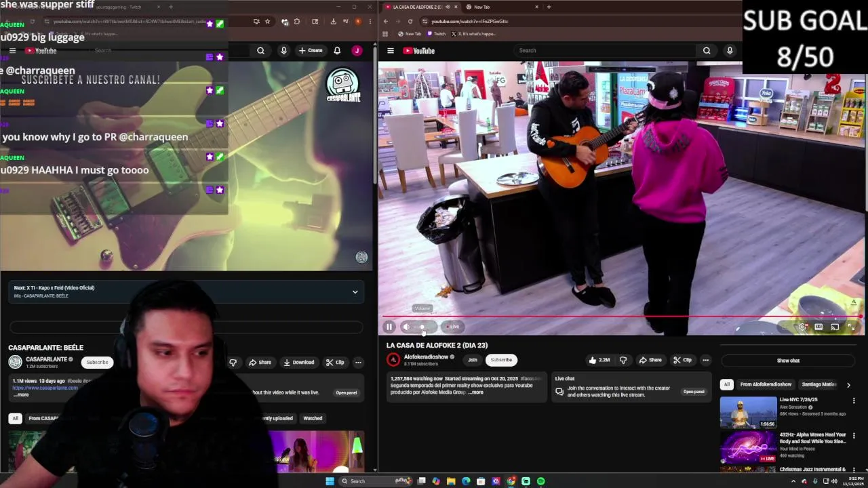
Task: Click the Live indicator badge in the player
Action: [x=453, y=327]
